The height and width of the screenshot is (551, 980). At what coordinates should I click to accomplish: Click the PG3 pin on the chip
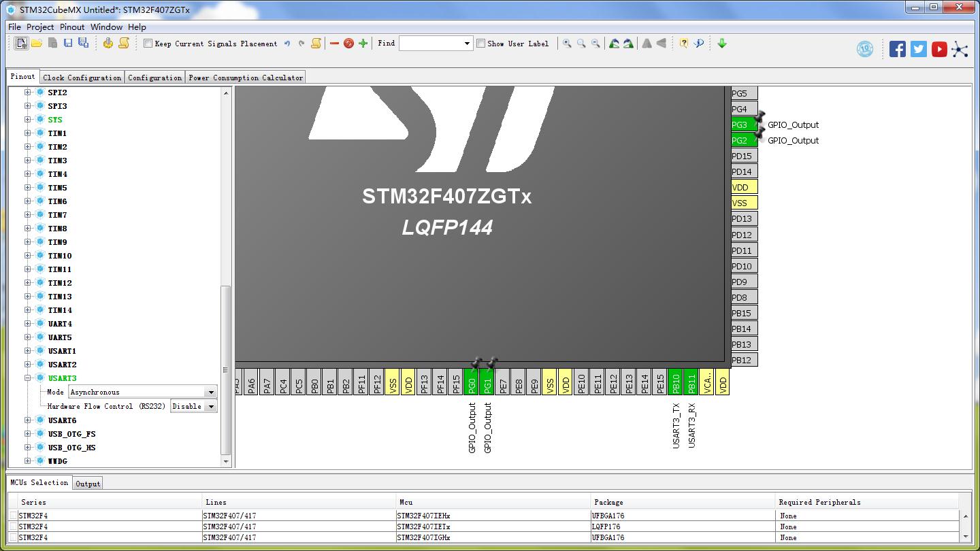click(744, 125)
